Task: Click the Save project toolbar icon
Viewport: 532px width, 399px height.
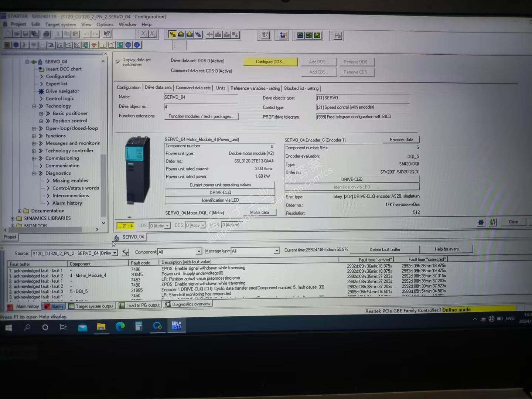Action: pos(25,34)
